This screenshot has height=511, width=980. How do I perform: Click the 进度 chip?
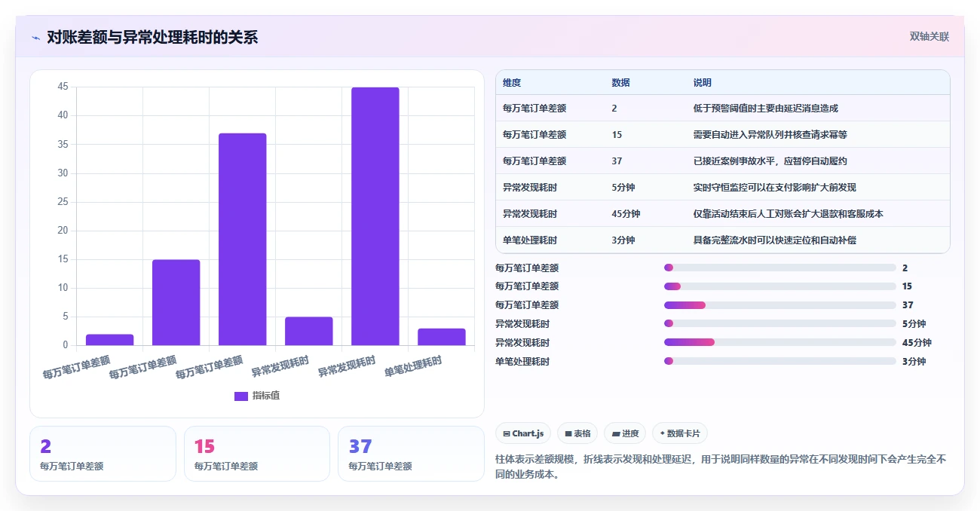coord(625,433)
